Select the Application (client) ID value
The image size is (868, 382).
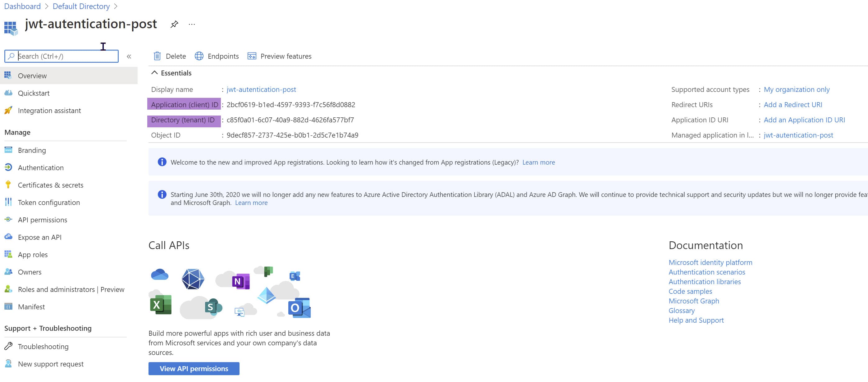click(x=290, y=104)
